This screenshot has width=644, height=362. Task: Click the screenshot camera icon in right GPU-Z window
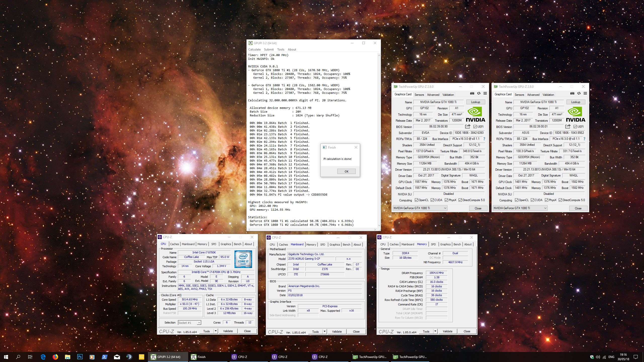[x=572, y=94]
